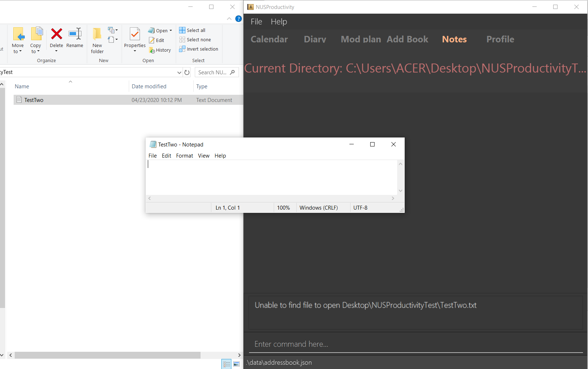Viewport: 588px width, 369px height.
Task: Sort files by Date modified column
Action: click(149, 87)
